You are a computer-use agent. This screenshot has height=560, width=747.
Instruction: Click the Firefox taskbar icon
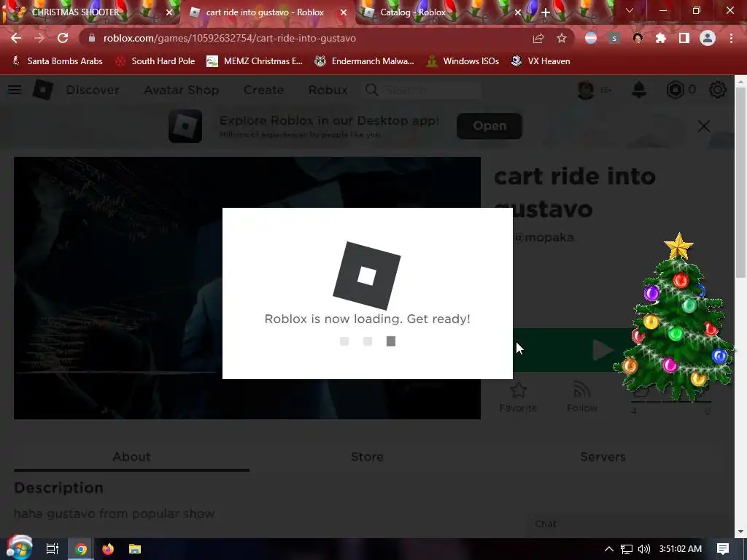click(x=108, y=549)
